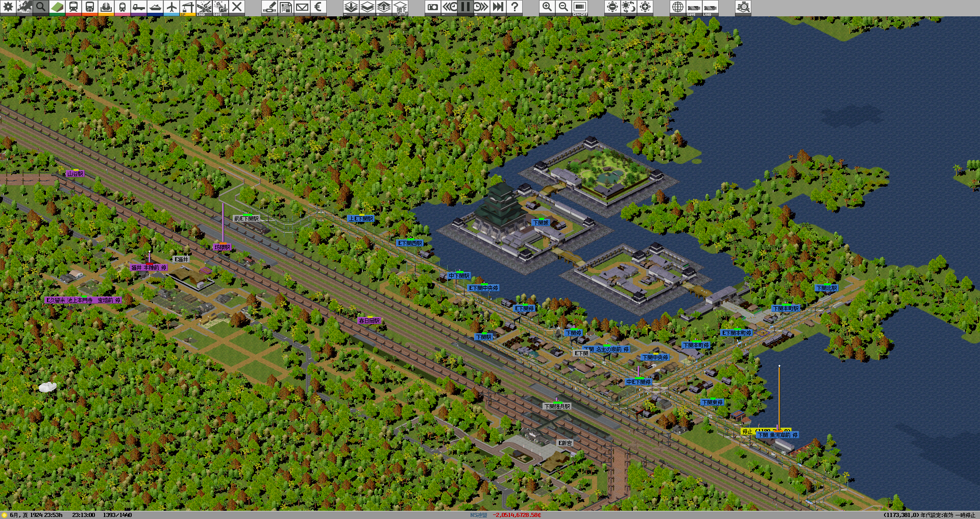This screenshot has height=519, width=980.
Task: Brighten the display with the plus sun icon
Action: pyautogui.click(x=645, y=7)
